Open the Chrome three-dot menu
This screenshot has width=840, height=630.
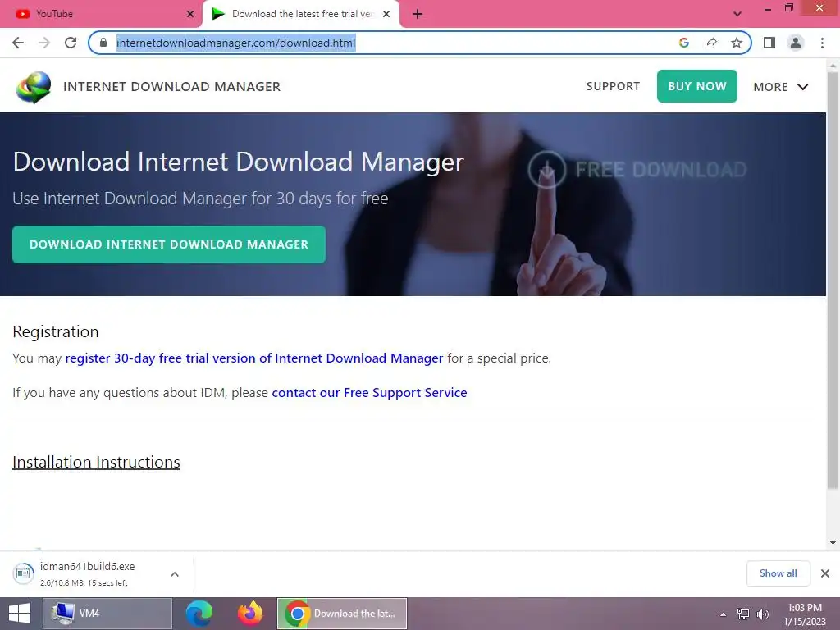[822, 43]
